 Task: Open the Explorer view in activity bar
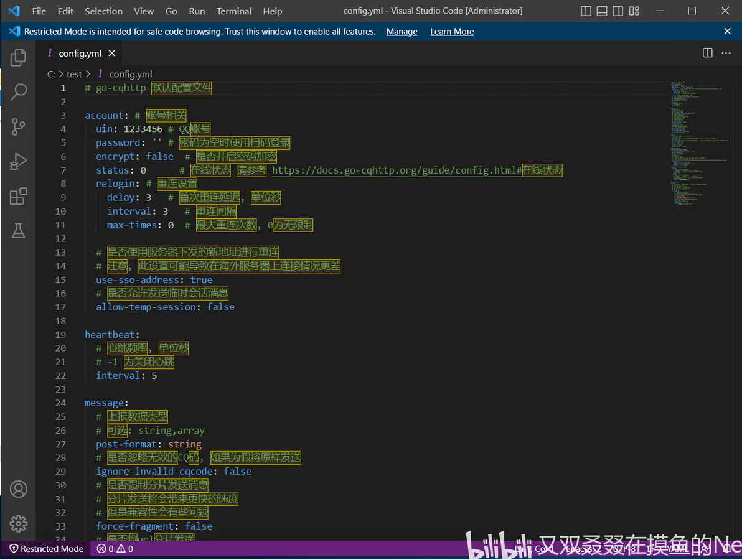(18, 58)
